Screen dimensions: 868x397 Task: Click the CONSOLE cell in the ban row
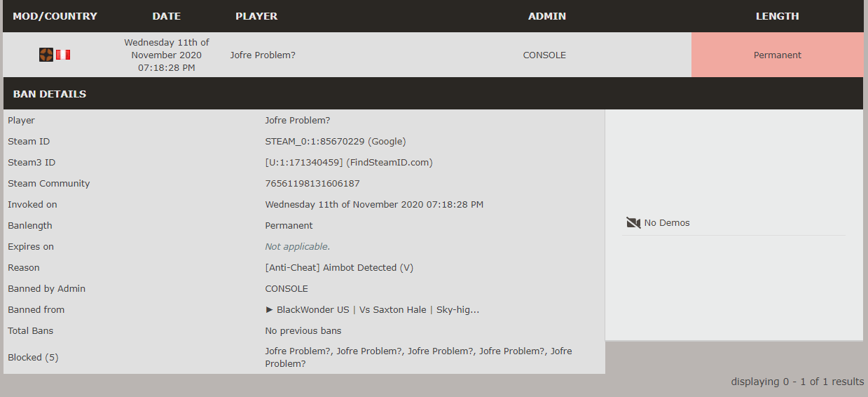click(x=544, y=55)
